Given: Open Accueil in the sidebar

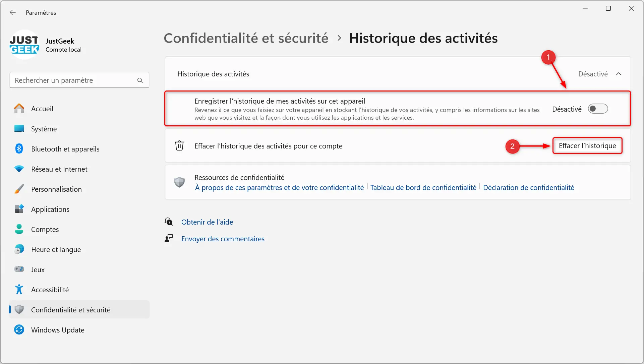Looking at the screenshot, I should point(79,109).
